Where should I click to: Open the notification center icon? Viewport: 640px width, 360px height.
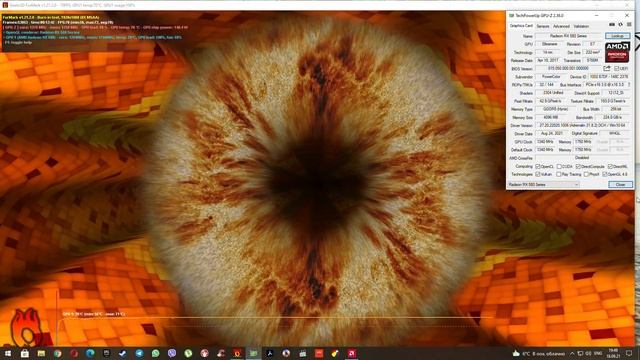point(629,353)
